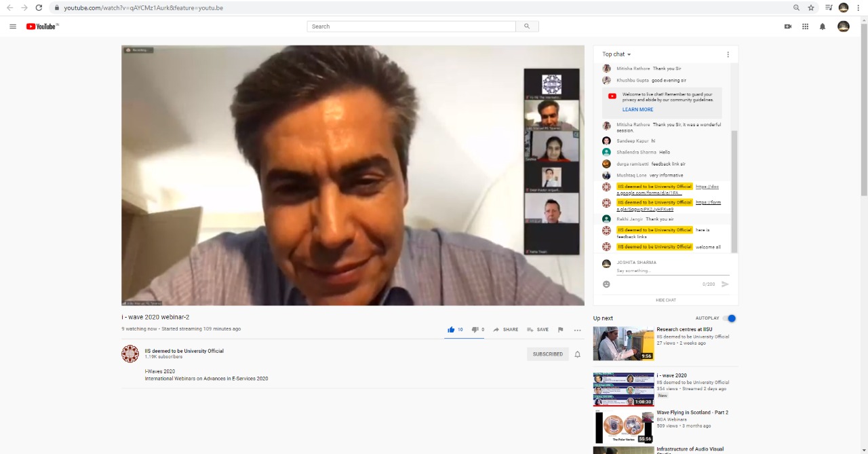Expand the Top chat dropdown
The image size is (868, 454).
616,54
